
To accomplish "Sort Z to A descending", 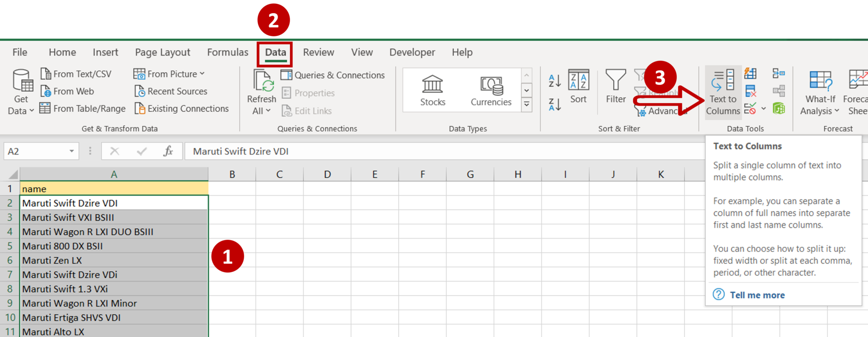I will (554, 104).
